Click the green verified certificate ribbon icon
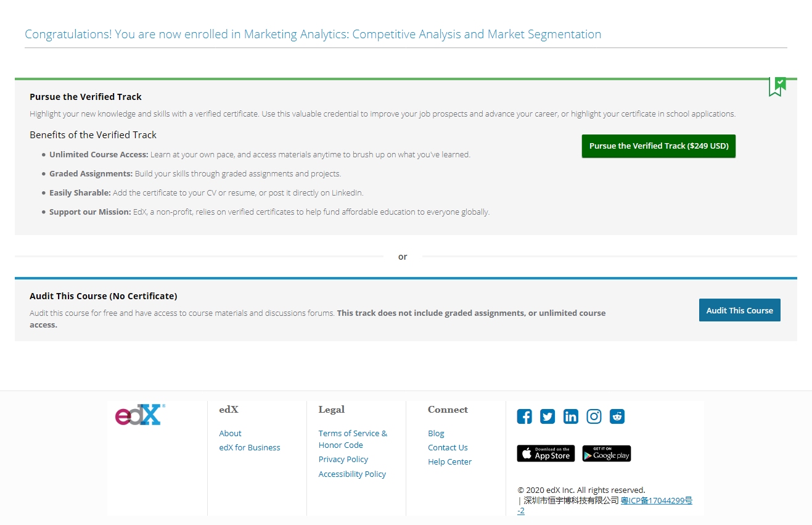This screenshot has width=812, height=525. pos(777,86)
